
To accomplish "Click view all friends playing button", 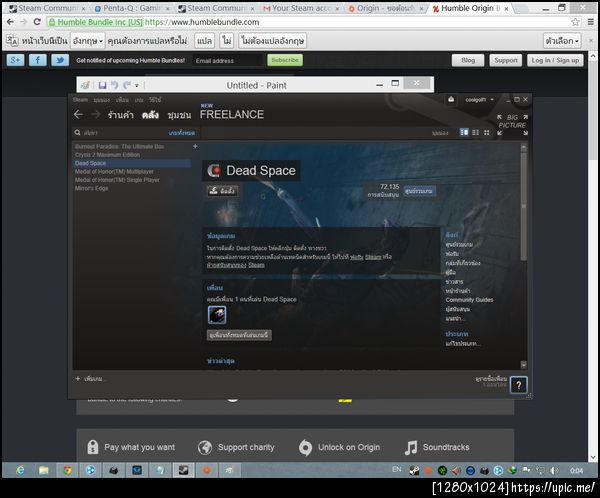I will pos(239,335).
